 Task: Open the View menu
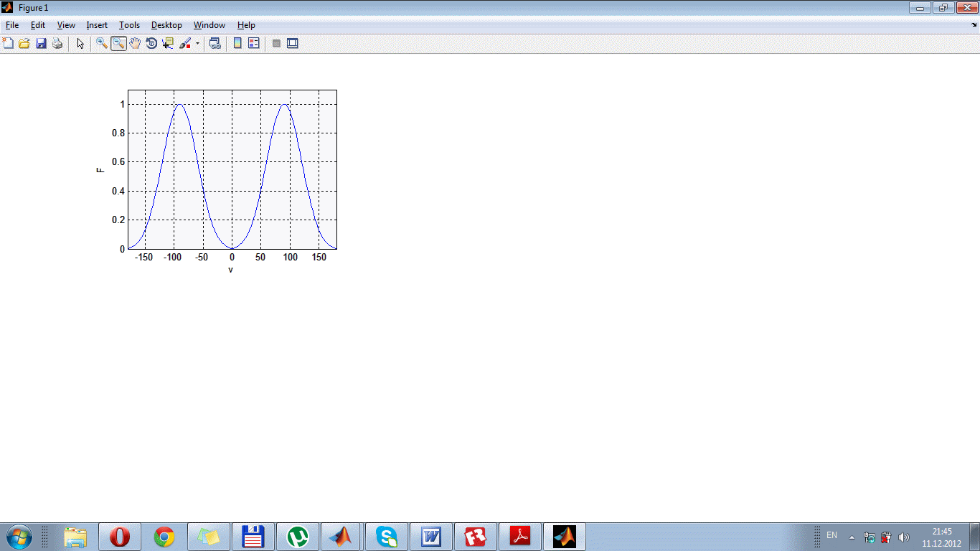(x=66, y=25)
